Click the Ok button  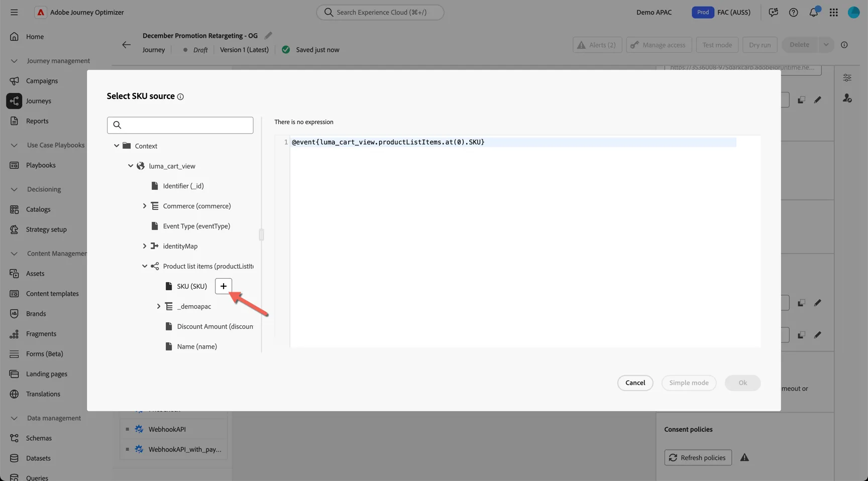pos(742,383)
